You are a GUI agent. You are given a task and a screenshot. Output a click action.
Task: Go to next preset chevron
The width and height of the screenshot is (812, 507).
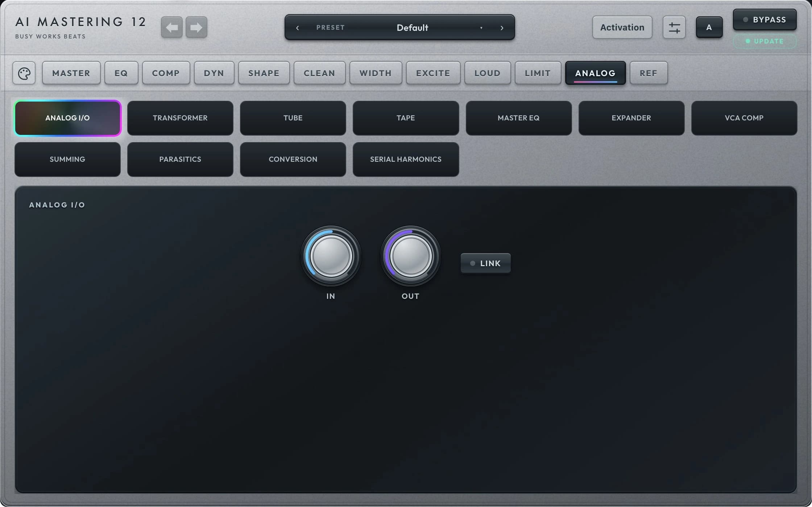502,28
